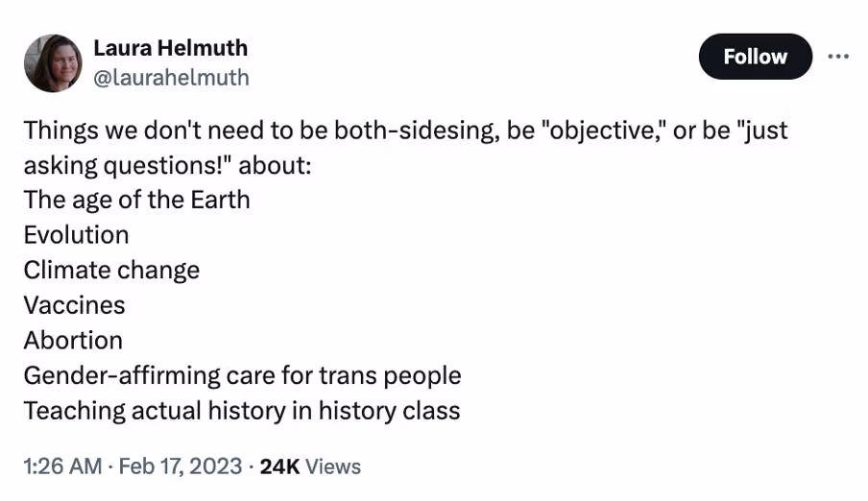Screen dimensions: 868x501
Task: Click the line 'asking questions!" about:'
Action: (x=168, y=164)
